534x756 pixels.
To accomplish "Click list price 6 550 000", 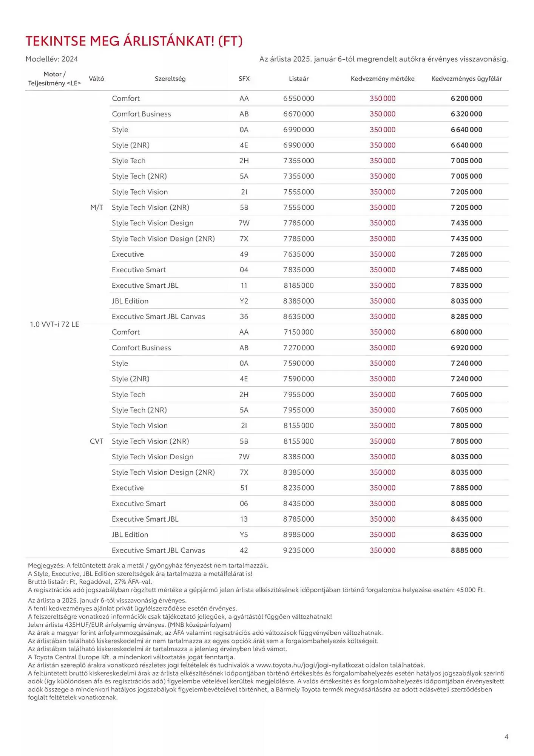I will click(x=299, y=98).
